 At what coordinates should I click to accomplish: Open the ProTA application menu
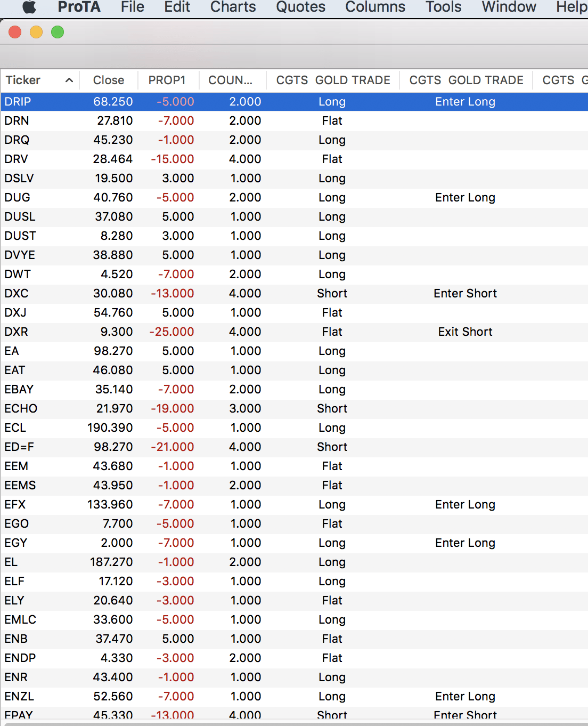79,7
